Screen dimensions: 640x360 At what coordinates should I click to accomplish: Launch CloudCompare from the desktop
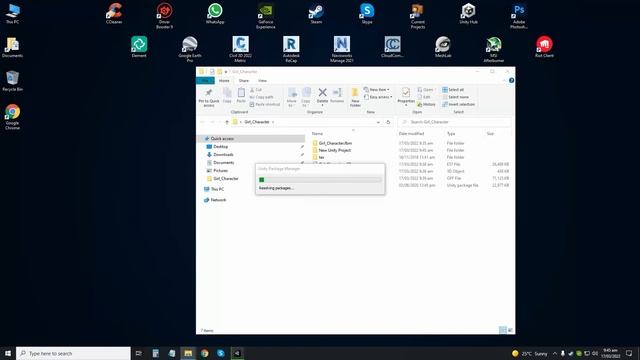pos(392,47)
